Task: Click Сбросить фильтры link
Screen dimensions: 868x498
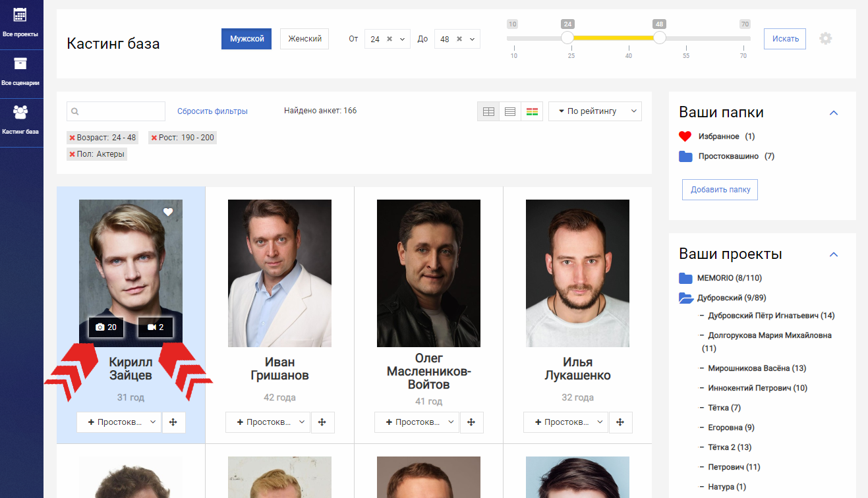Action: point(212,111)
